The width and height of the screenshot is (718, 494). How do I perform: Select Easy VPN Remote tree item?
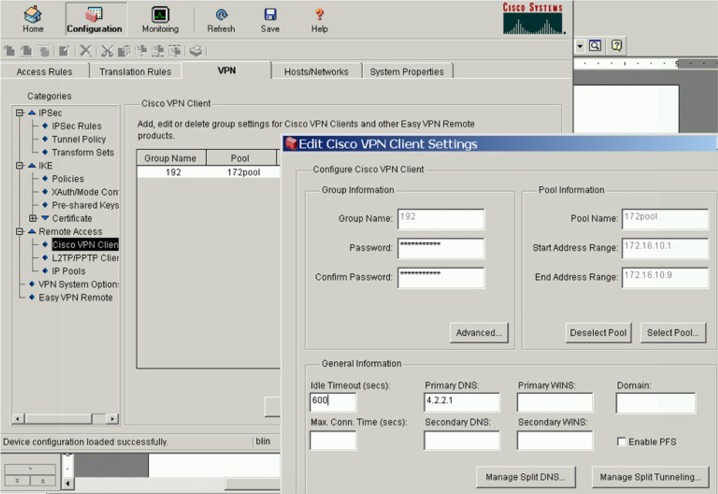(x=76, y=298)
